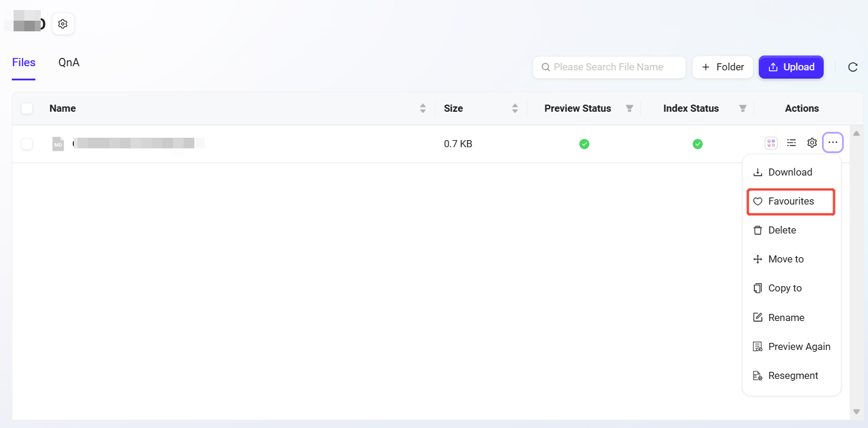Switch to the QnA tab
The image size is (868, 428).
tap(68, 63)
